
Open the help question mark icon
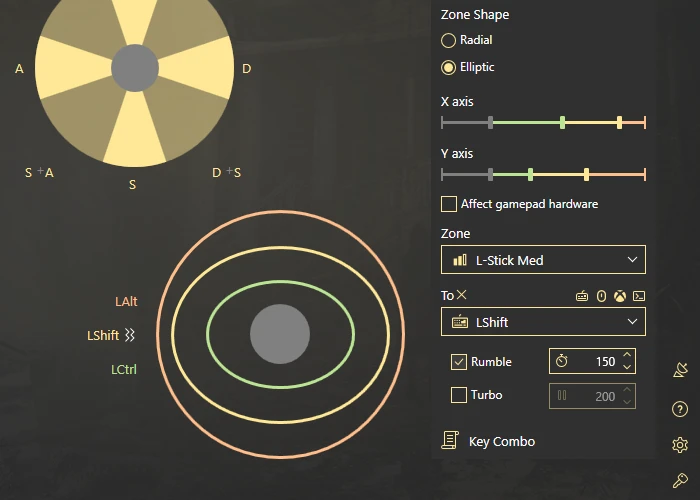point(680,409)
